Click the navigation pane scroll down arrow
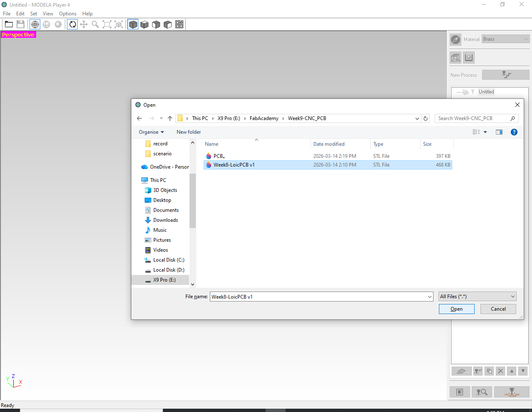 click(192, 284)
